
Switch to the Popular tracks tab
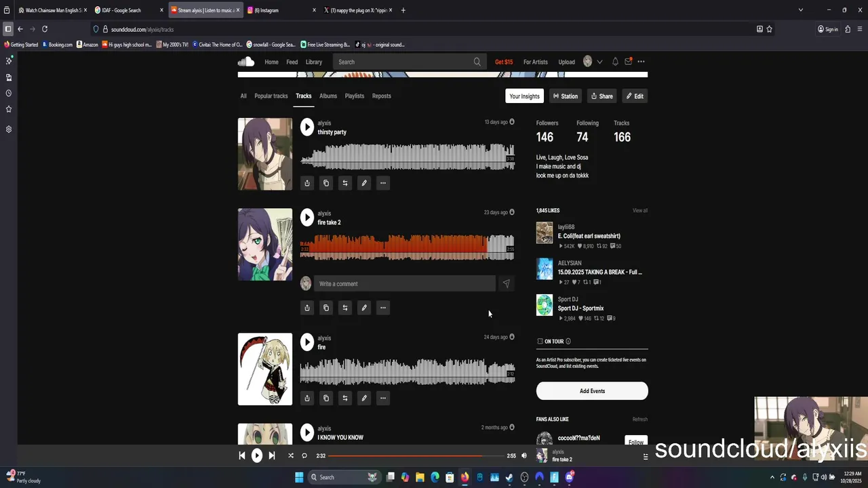tap(271, 96)
